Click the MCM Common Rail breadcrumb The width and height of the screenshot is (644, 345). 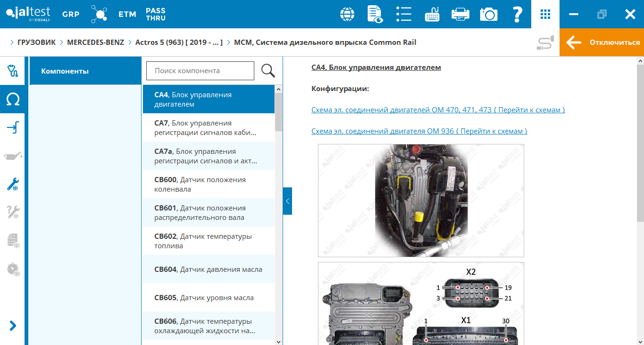point(325,42)
